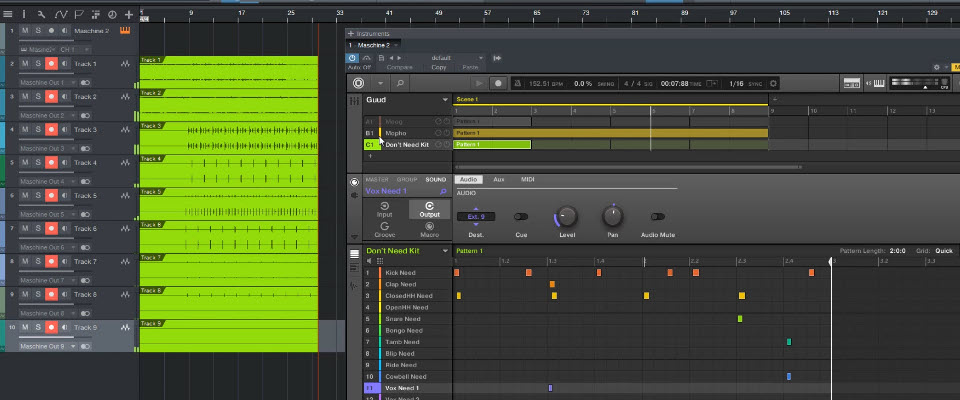Image resolution: width=960 pixels, height=400 pixels.
Task: Select the MASTER tab
Action: click(377, 179)
